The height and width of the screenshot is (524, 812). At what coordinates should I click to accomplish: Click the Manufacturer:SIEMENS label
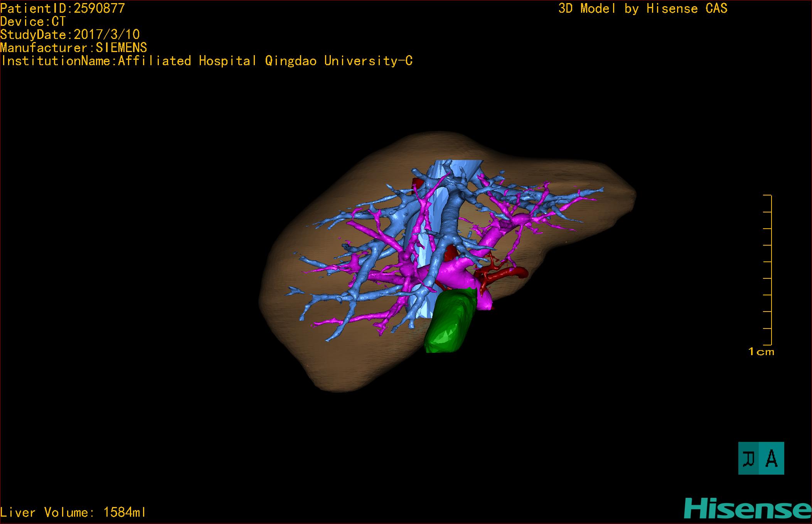pos(73,48)
